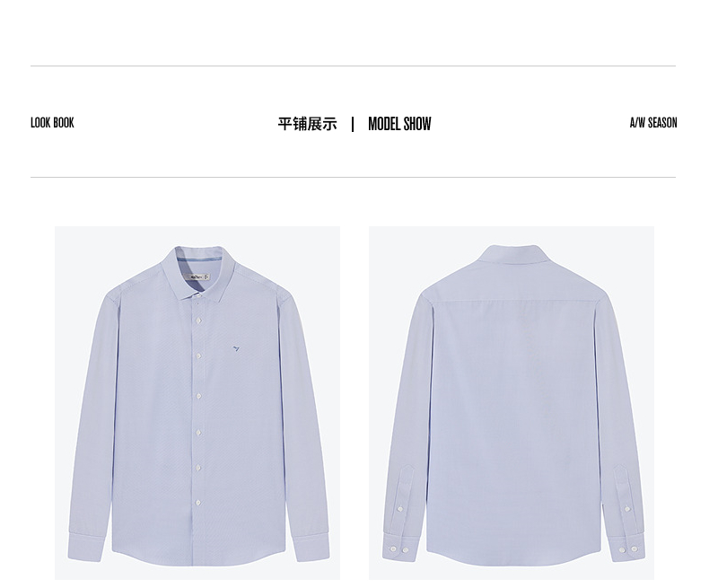
Task: Select the A/W SEASON label
Action: click(653, 123)
